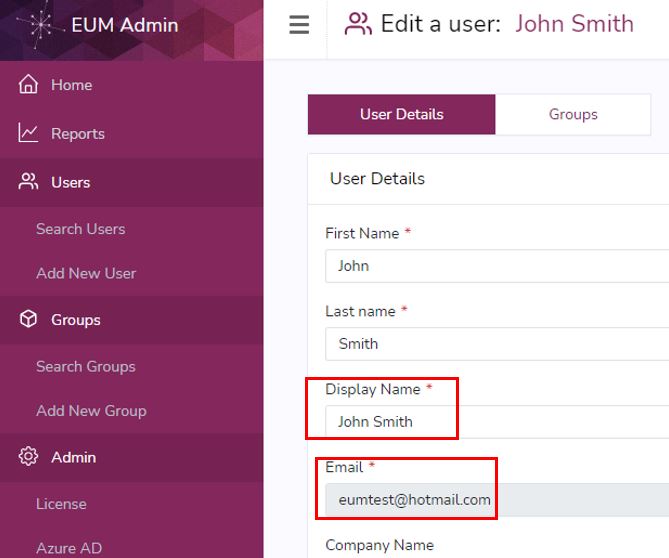
Task: Click the EUM Admin logo icon
Action: click(x=40, y=25)
